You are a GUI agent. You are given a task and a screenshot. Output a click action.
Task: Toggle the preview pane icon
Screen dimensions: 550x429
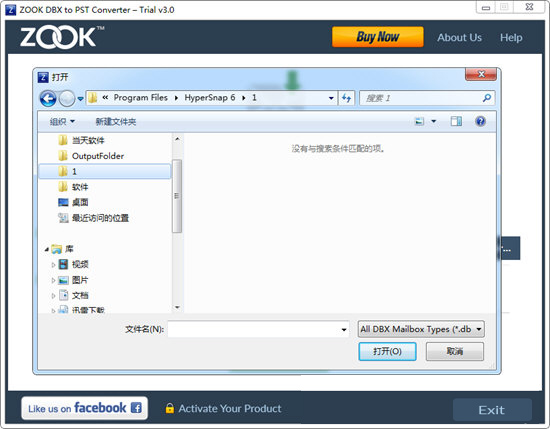point(456,121)
